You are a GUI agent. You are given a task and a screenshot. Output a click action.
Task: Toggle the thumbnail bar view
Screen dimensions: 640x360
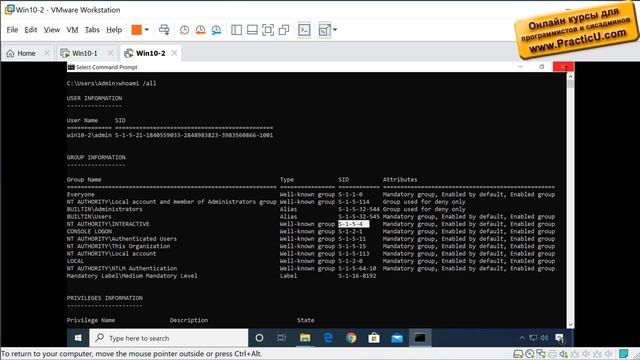point(252,30)
